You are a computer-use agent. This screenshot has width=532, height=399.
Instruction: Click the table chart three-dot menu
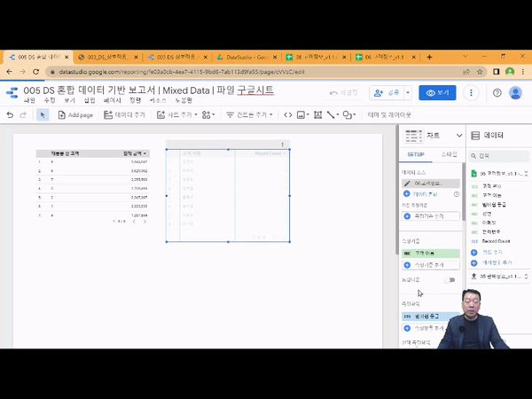[x=283, y=144]
